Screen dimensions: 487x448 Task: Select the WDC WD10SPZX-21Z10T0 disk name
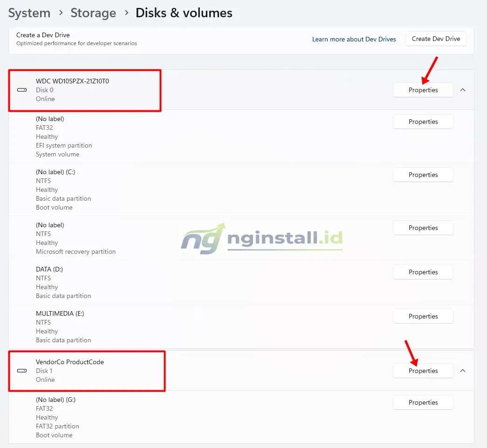tap(72, 81)
